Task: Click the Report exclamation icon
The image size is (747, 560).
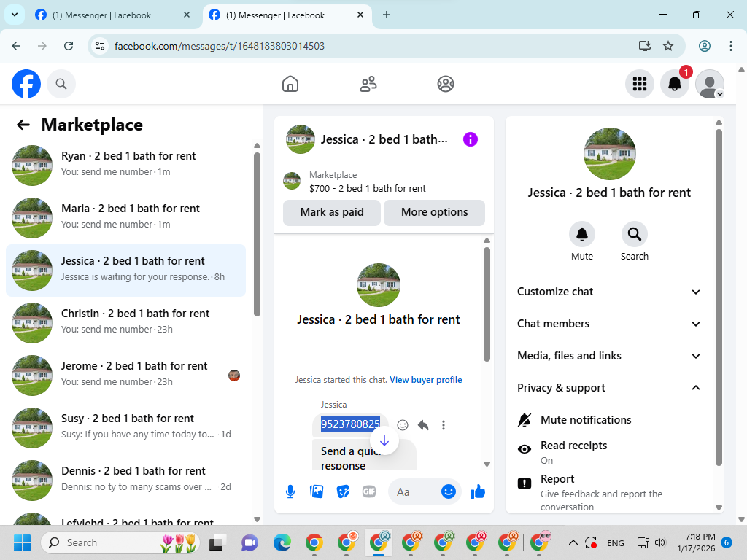Action: pos(525,484)
